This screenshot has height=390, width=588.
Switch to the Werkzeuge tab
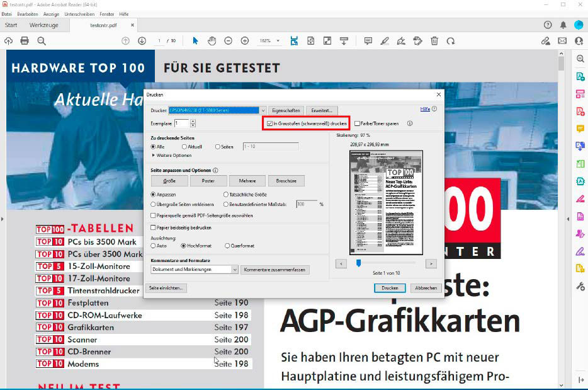44,25
